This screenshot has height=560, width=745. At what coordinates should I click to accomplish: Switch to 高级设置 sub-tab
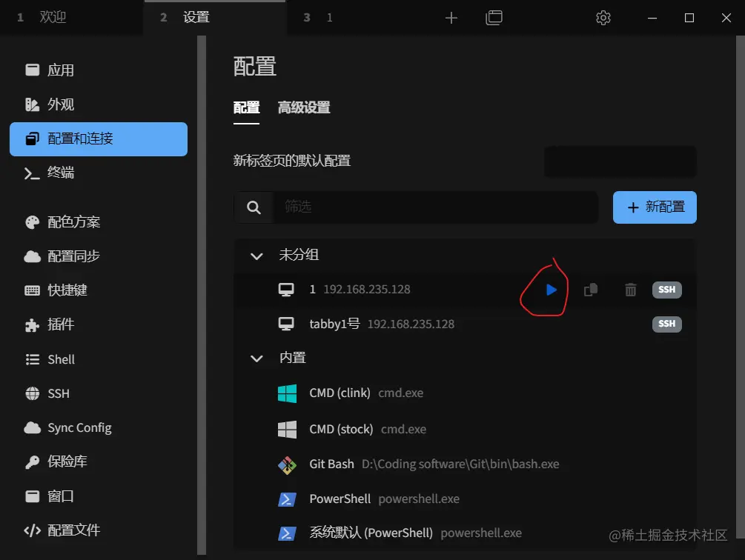304,107
